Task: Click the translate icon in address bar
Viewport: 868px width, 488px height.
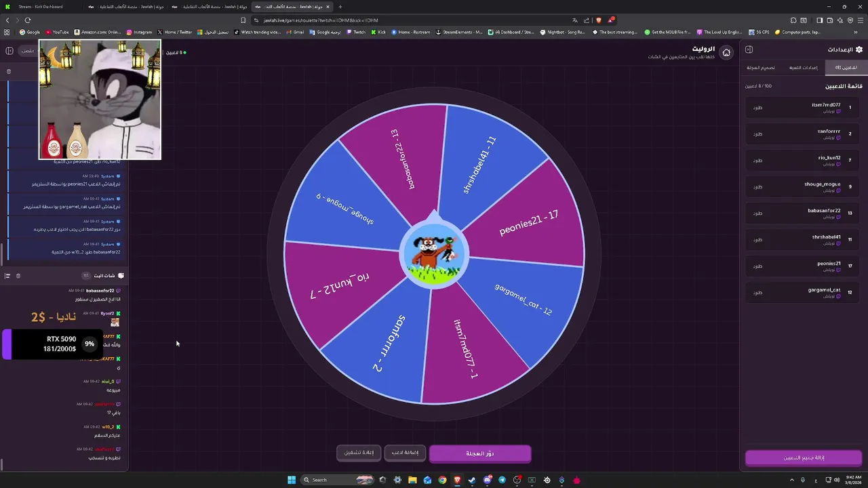Action: (x=575, y=20)
